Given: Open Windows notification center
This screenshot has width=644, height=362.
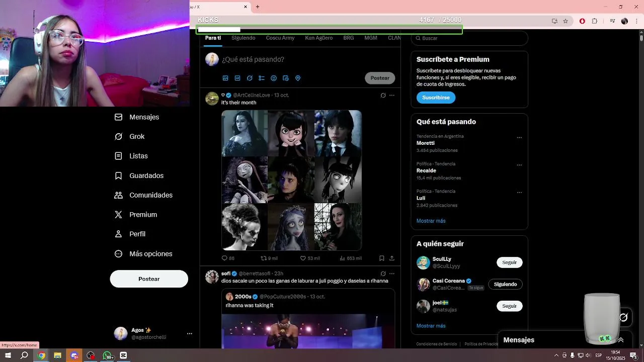Looking at the screenshot, I should click(633, 355).
